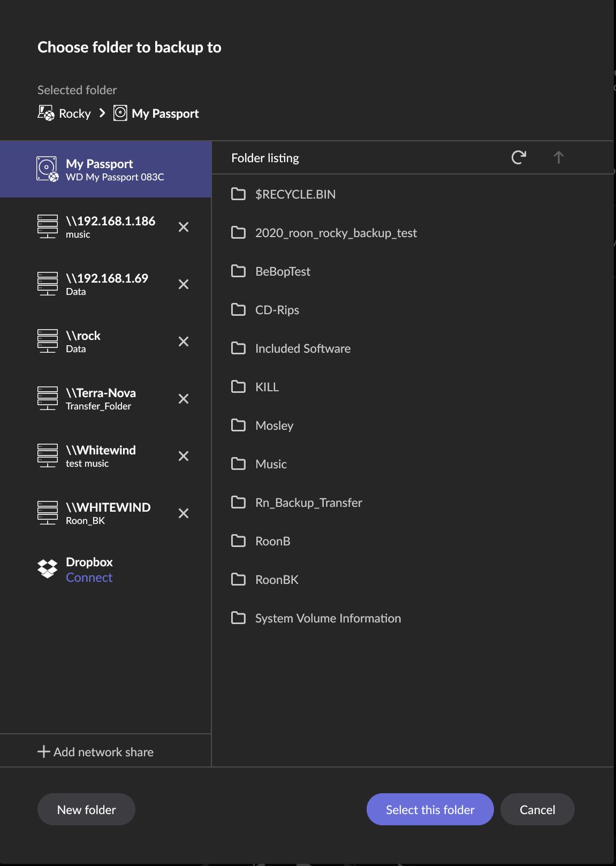Connect the Dropbox account
Image resolution: width=616 pixels, height=866 pixels.
click(89, 578)
